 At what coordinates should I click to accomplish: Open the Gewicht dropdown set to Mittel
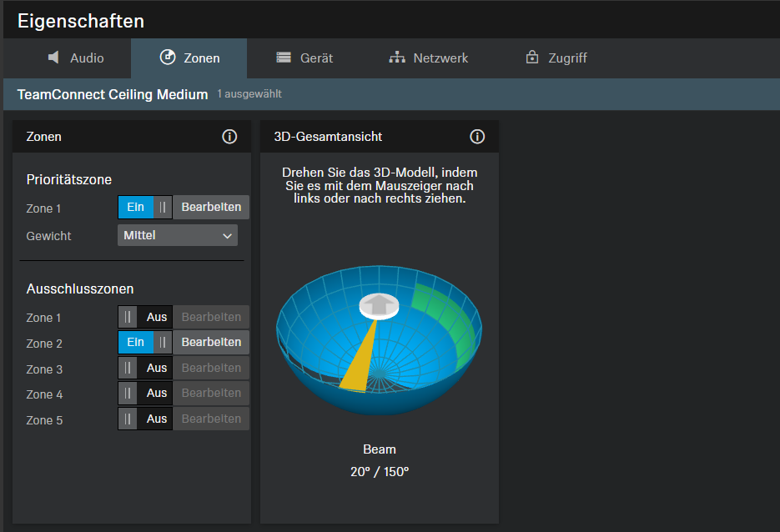click(x=177, y=236)
